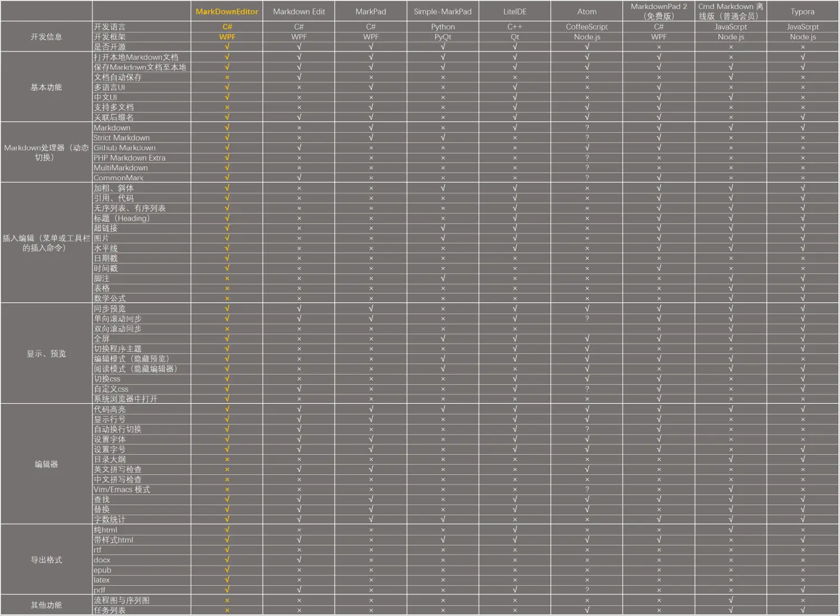Image resolution: width=840 pixels, height=616 pixels.
Task: Select the Markdown Edit column header
Action: coord(299,11)
